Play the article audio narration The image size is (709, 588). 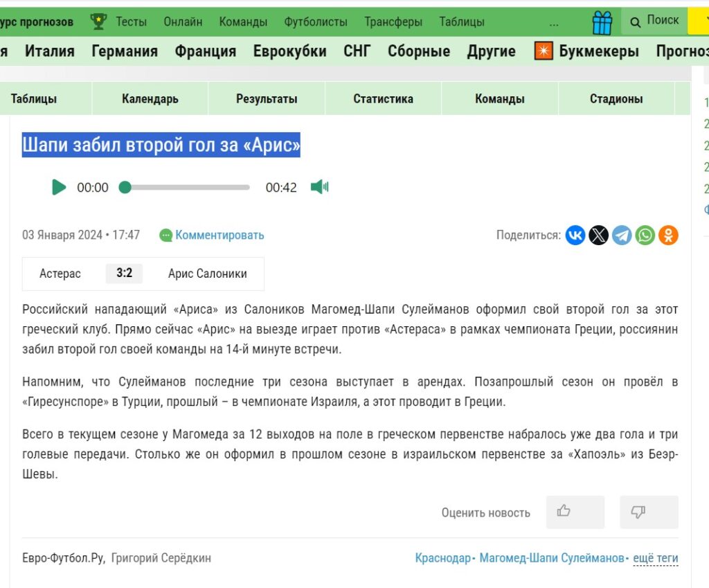(59, 187)
